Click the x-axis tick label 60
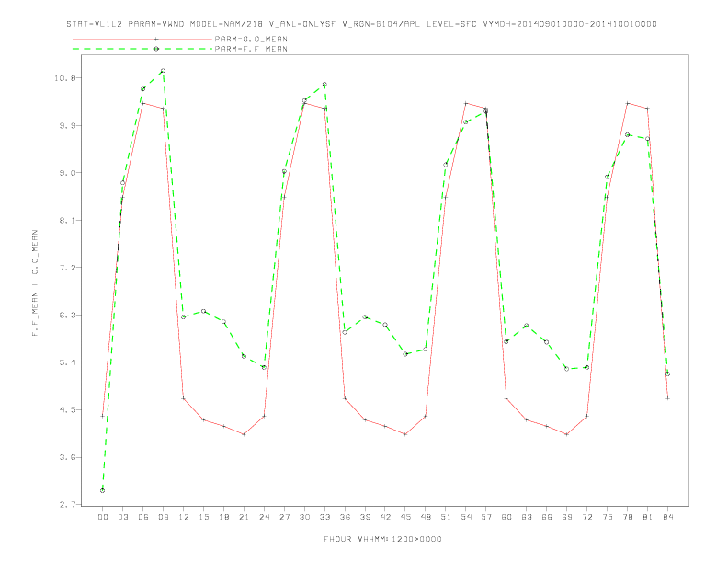 pyautogui.click(x=506, y=517)
